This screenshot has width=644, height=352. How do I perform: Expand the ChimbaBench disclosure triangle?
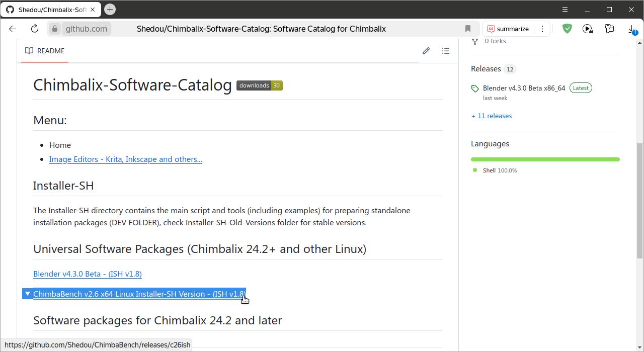point(28,294)
